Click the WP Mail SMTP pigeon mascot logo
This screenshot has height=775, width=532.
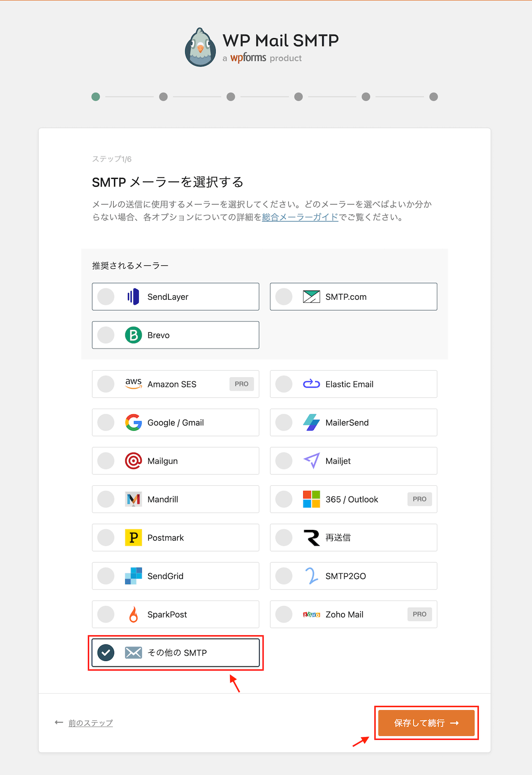click(x=201, y=47)
